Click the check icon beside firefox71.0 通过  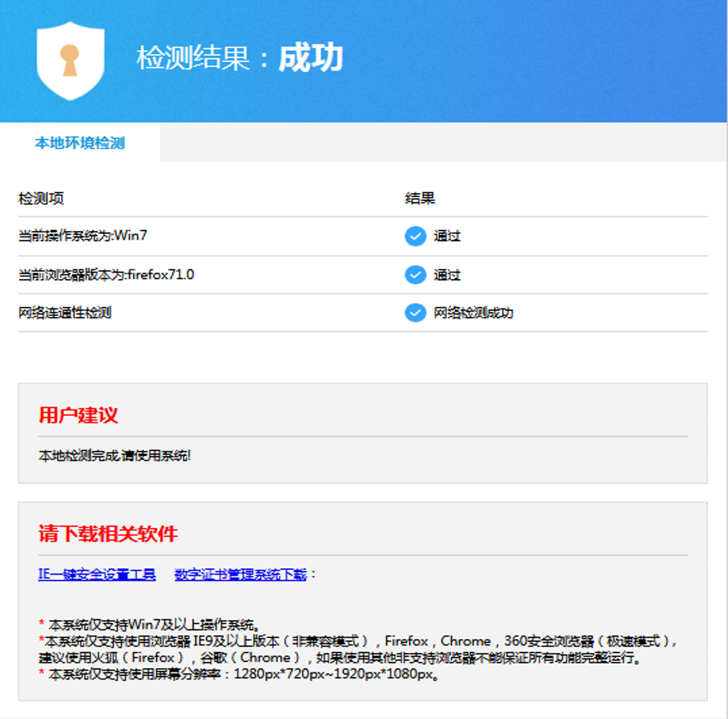point(415,275)
